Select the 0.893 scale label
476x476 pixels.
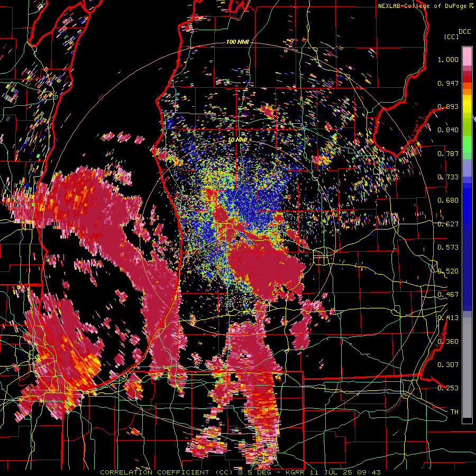(448, 106)
